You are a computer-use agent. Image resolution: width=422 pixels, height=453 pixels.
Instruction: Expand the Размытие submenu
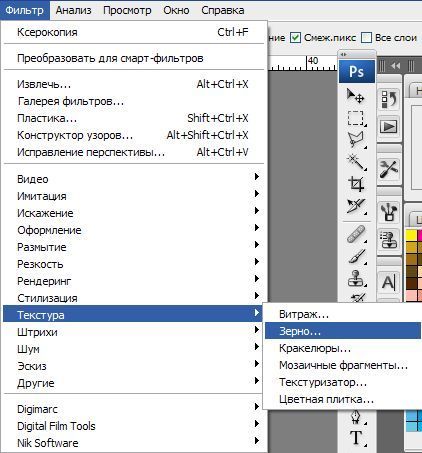click(134, 247)
